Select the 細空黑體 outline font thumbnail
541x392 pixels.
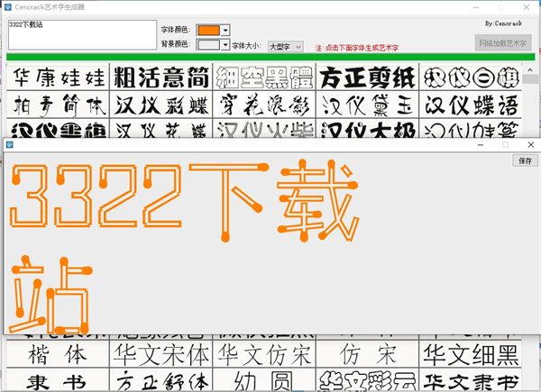click(x=264, y=77)
